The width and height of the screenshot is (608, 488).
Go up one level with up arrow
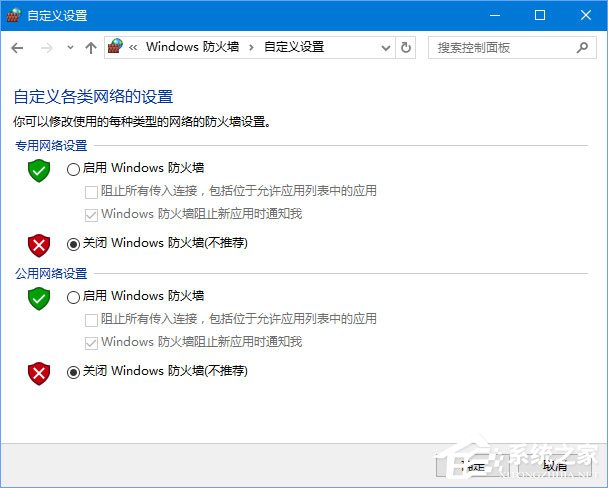[x=91, y=48]
